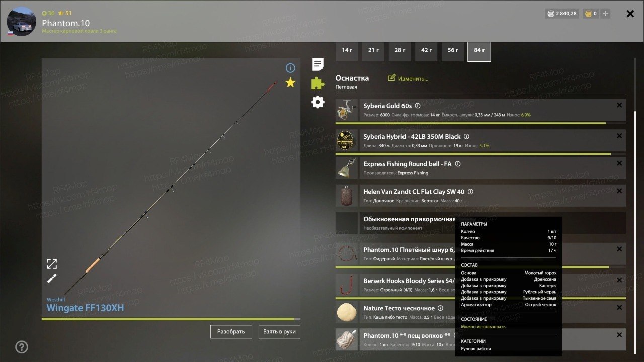Toggle the yellow favorite star on rod
This screenshot has height=362, width=644.
tap(290, 83)
